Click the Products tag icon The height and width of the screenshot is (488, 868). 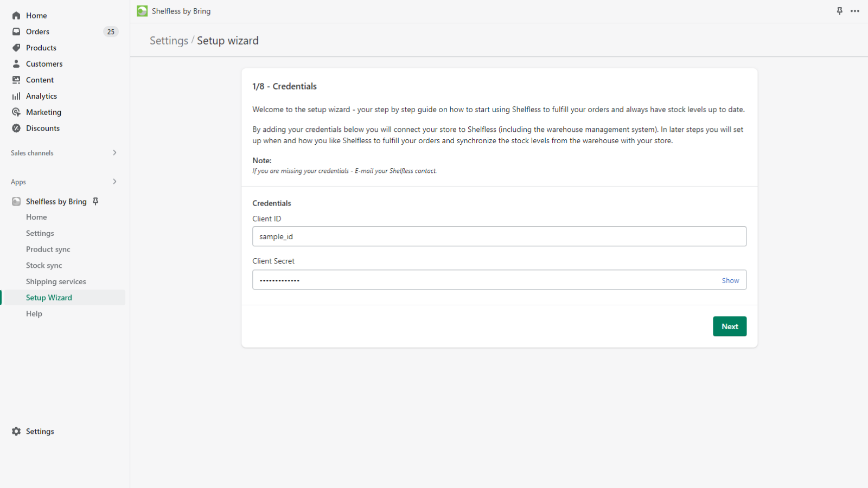(x=16, y=48)
